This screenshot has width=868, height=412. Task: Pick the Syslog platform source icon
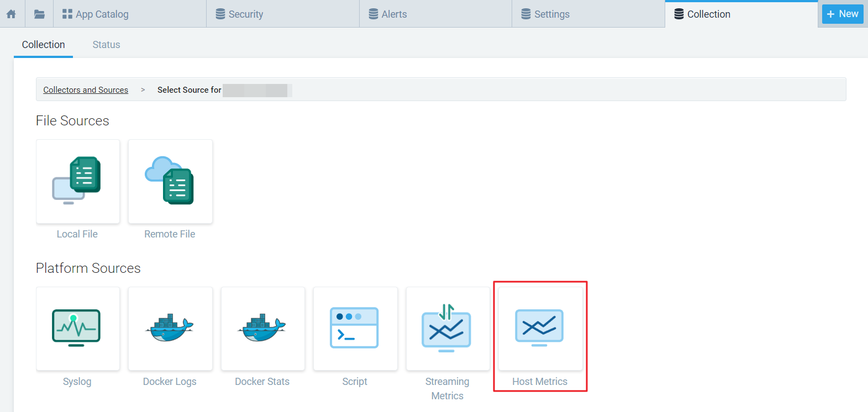tap(77, 328)
